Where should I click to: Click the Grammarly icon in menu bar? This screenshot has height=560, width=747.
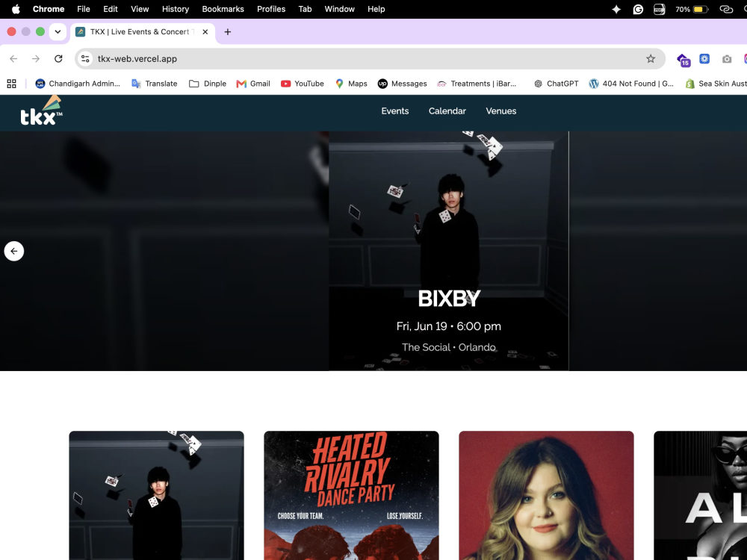pos(638,9)
